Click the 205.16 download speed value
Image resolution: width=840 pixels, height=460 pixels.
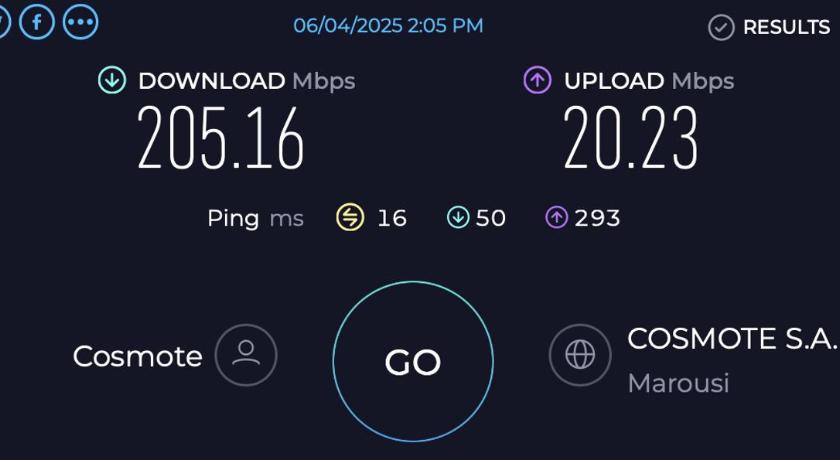[x=221, y=138]
